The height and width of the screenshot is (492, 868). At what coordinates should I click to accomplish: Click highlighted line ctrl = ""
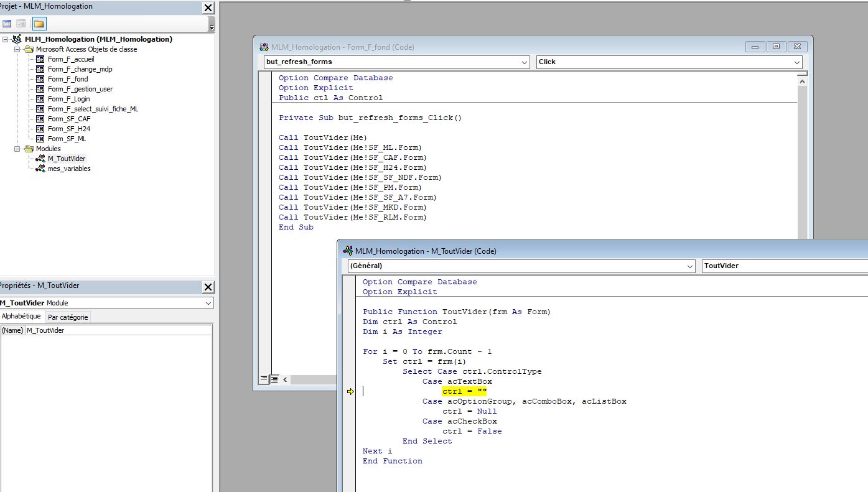click(x=465, y=391)
